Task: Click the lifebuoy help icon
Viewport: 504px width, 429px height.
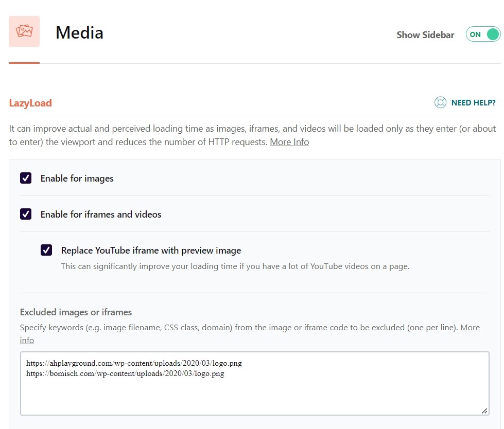Action: 440,103
